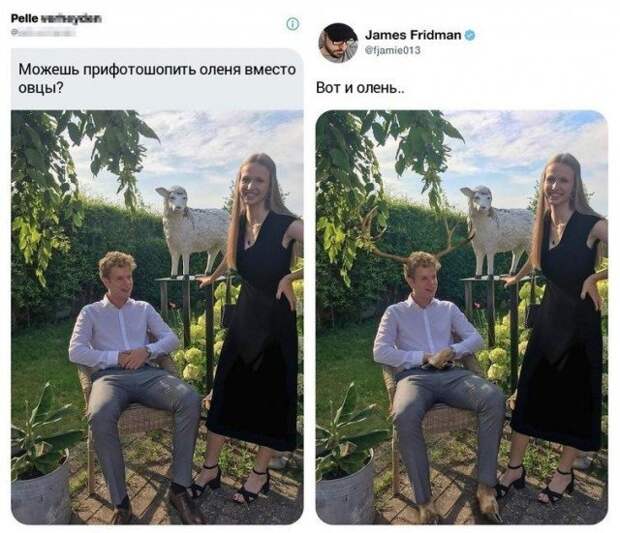Viewport: 620px width, 533px height.
Task: Click the blurred handle under Pelle's name
Action: click(43, 33)
